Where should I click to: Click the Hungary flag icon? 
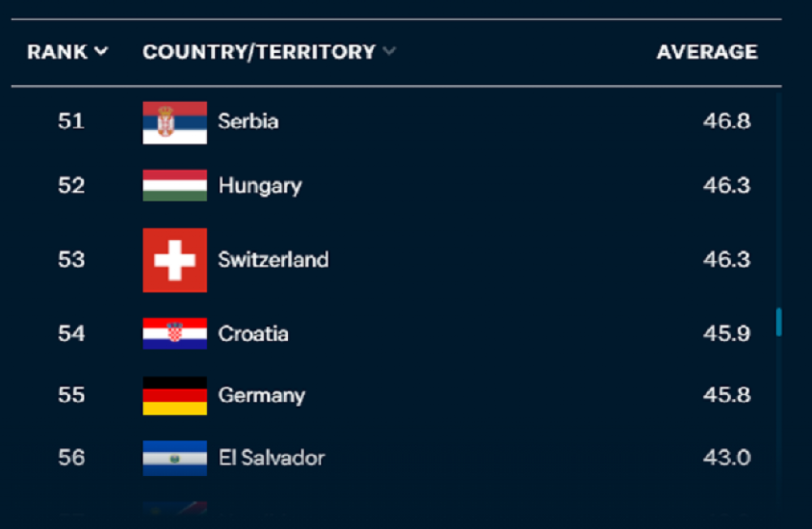[175, 185]
